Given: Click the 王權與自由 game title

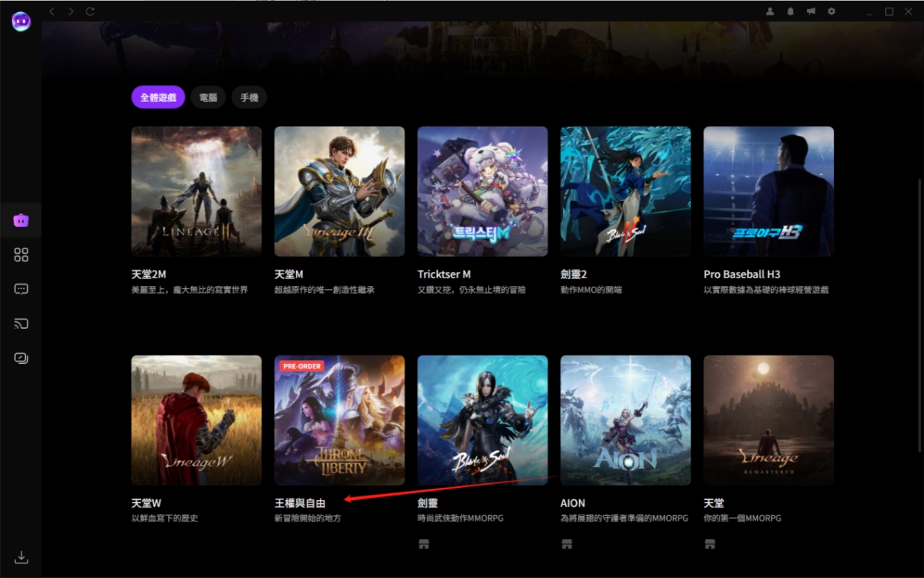Looking at the screenshot, I should click(x=300, y=503).
